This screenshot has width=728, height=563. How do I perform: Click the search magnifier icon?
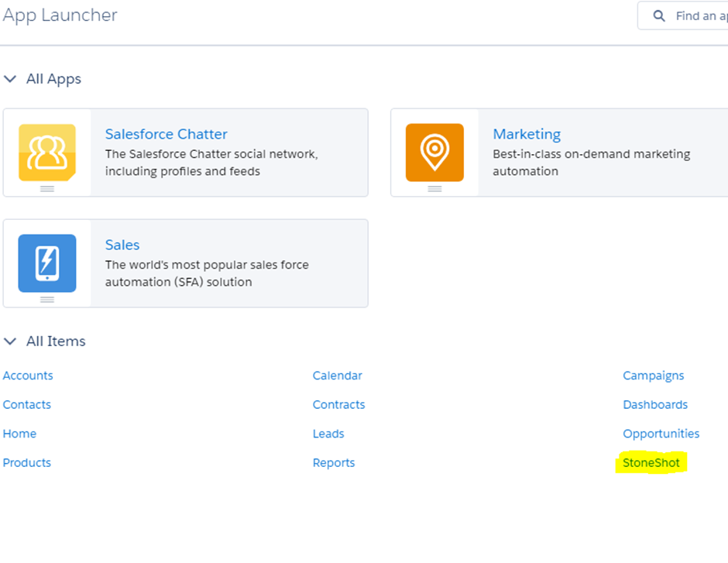659,16
